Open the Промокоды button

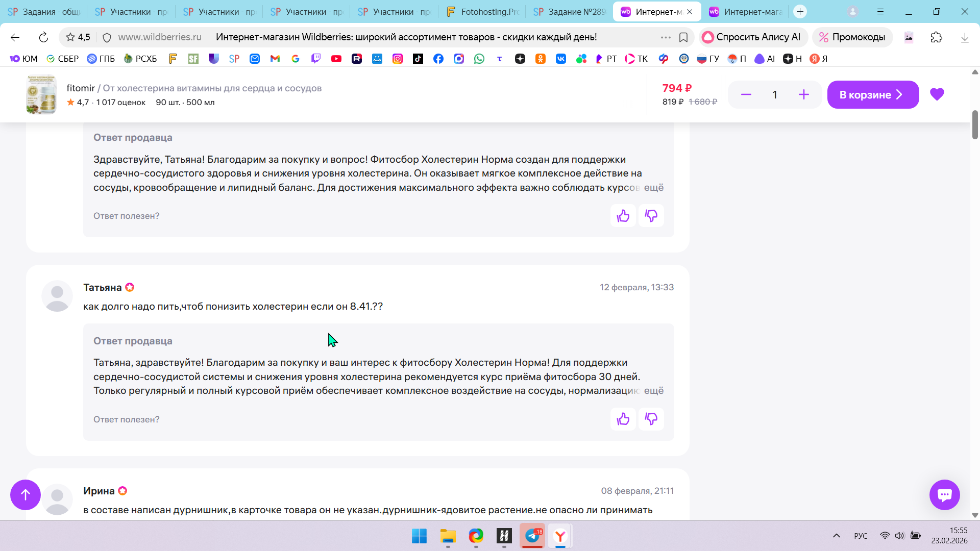pos(852,37)
